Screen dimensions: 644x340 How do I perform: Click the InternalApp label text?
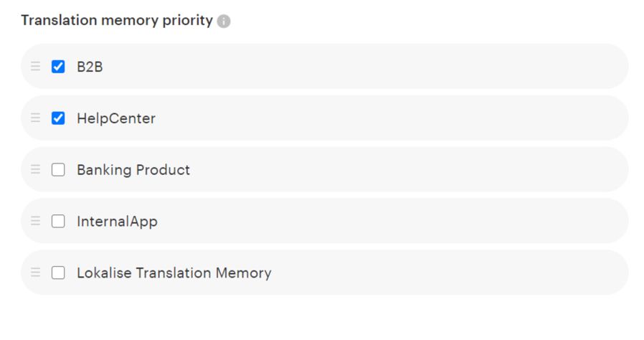pos(117,222)
